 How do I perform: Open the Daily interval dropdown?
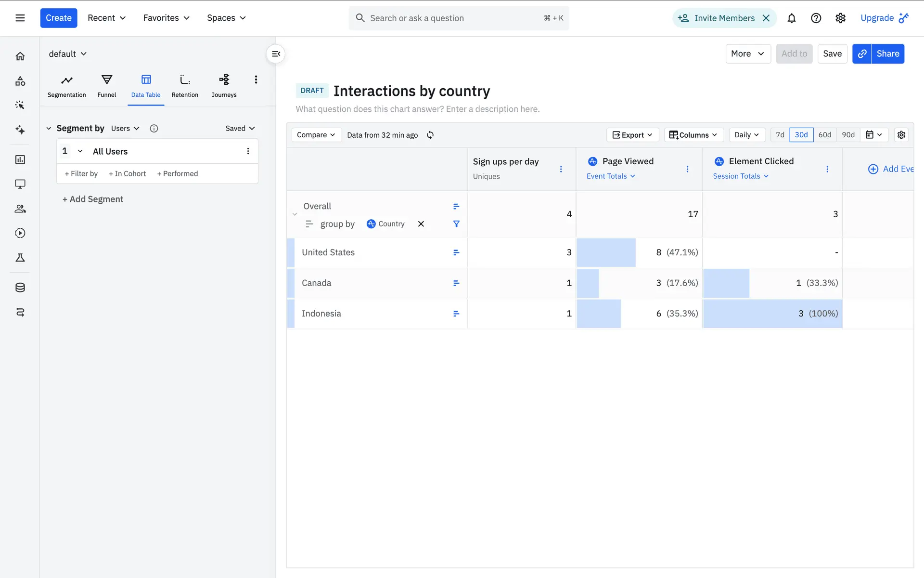746,135
